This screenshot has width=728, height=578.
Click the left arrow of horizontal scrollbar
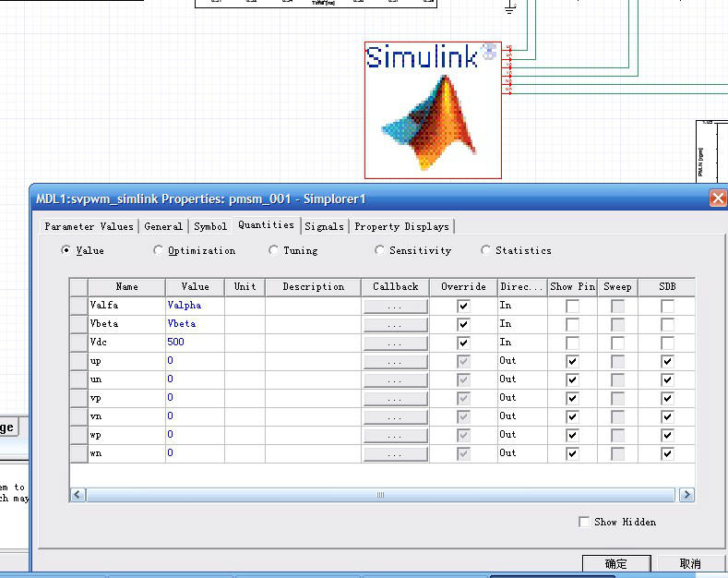point(78,495)
